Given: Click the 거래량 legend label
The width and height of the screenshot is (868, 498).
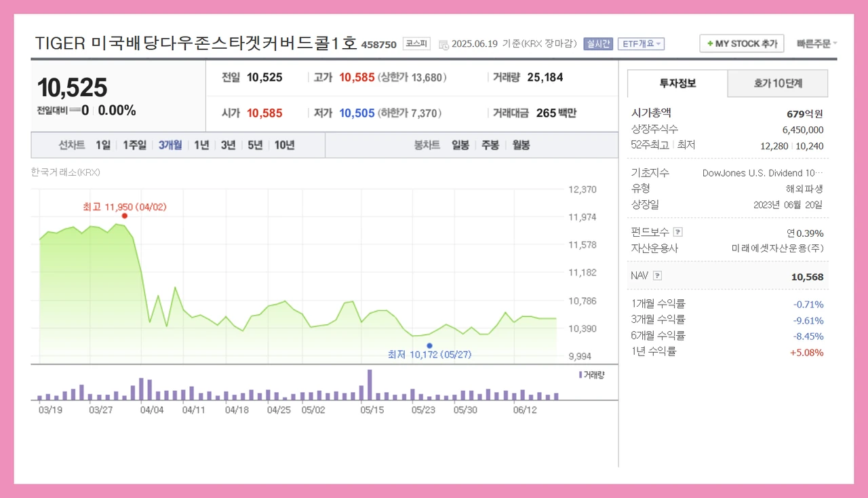Looking at the screenshot, I should coord(591,375).
